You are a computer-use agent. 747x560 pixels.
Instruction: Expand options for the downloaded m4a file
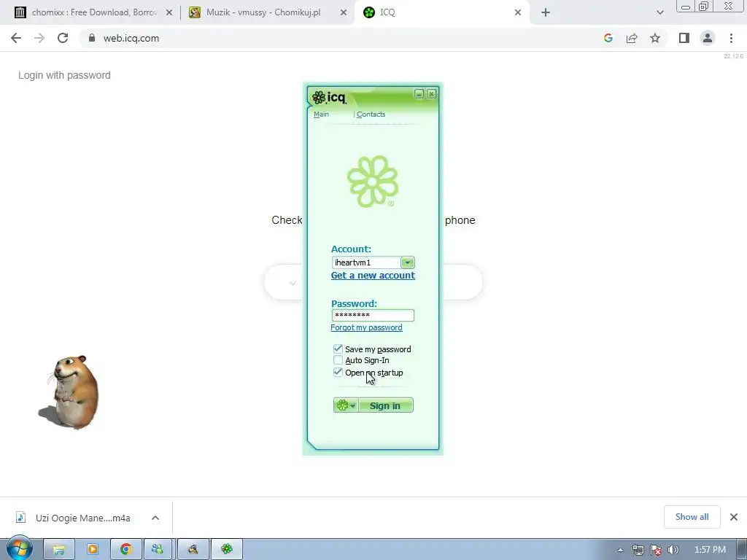(155, 518)
